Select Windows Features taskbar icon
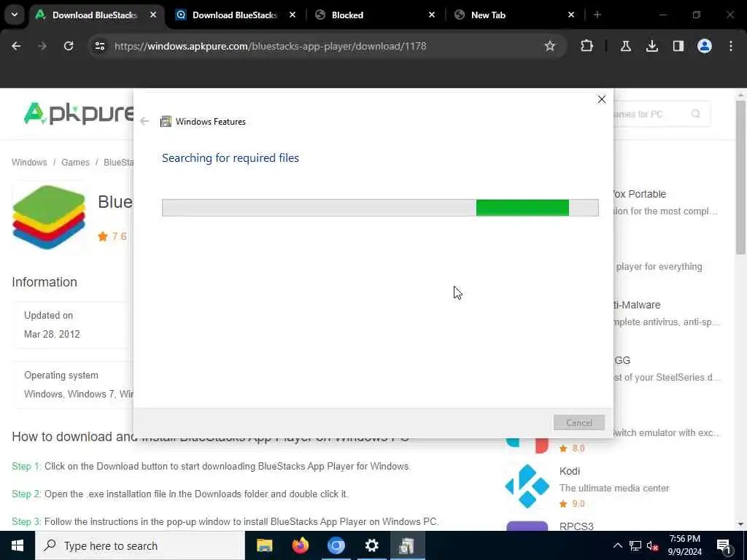This screenshot has width=747, height=560. [407, 545]
